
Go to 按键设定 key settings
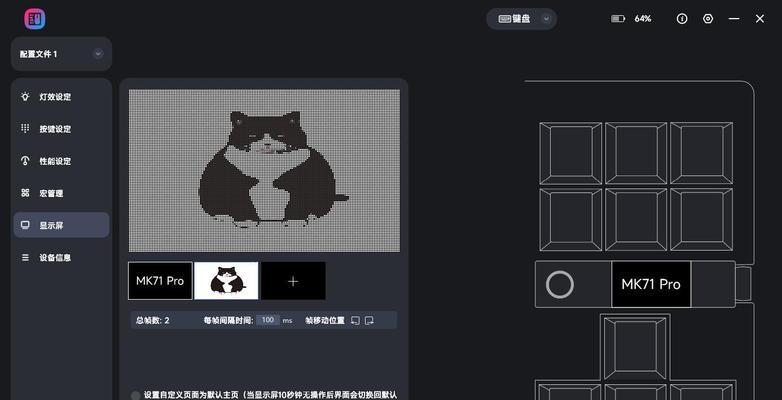click(61, 129)
